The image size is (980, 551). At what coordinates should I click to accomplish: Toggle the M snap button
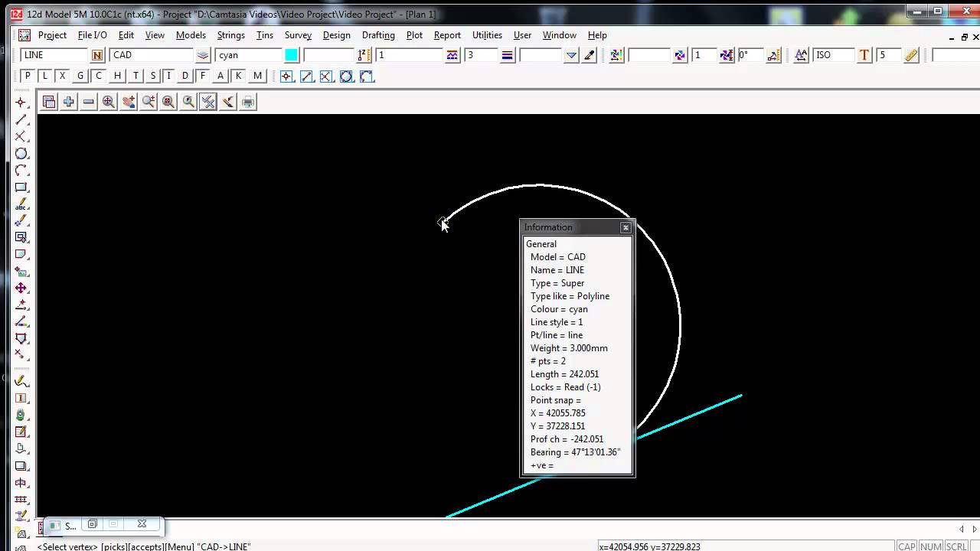coord(257,76)
